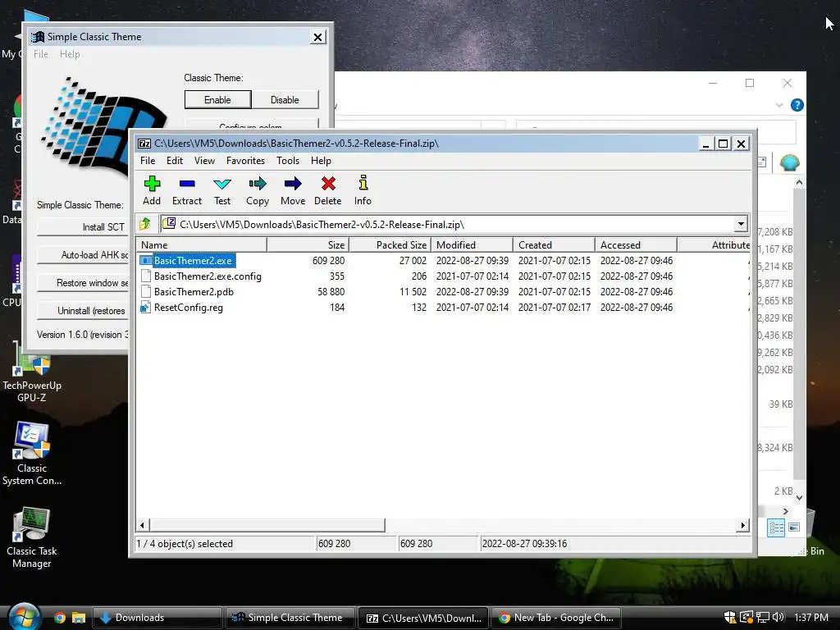This screenshot has width=840, height=630.
Task: Click the taskbar clock 1:37 PM
Action: click(811, 617)
